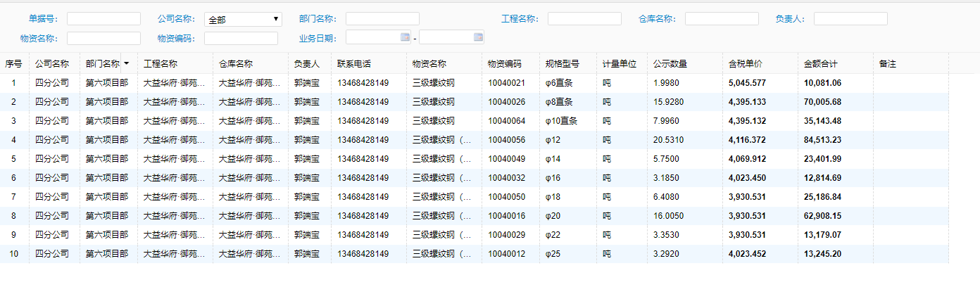Select cell with material code 10040029
The image size is (980, 306).
click(510, 235)
